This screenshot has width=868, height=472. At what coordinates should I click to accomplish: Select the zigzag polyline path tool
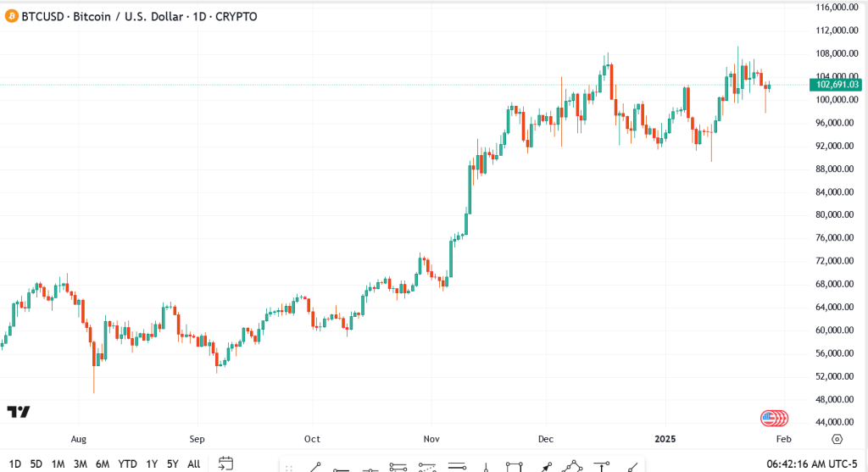coord(574,466)
